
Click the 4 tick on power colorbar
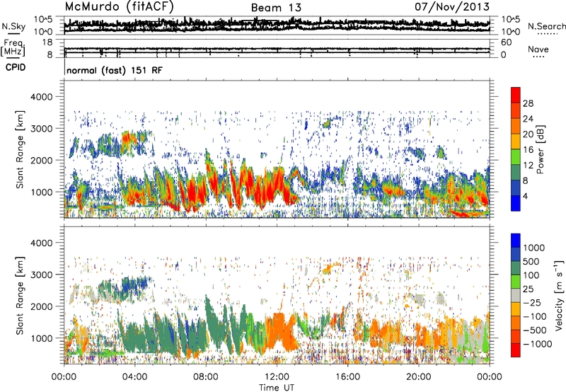[525, 196]
